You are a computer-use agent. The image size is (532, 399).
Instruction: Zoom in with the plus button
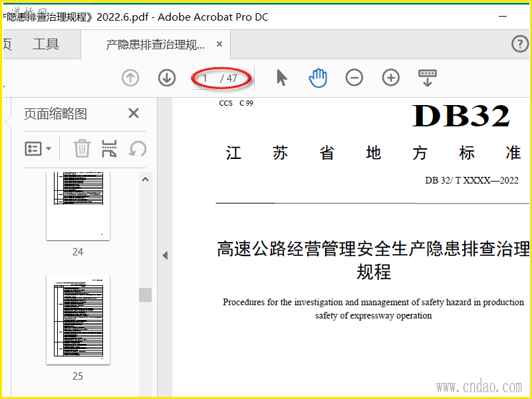click(x=391, y=78)
